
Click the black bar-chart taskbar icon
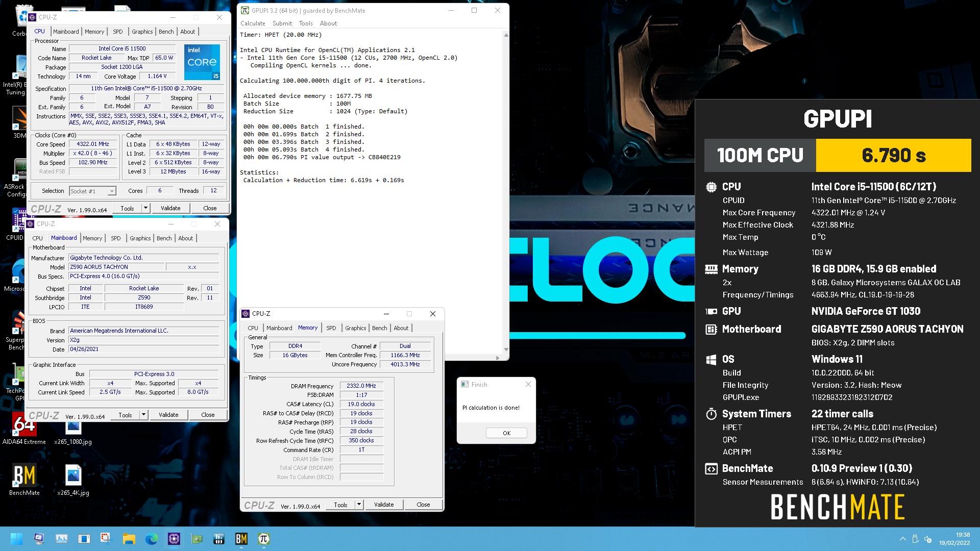(x=219, y=539)
